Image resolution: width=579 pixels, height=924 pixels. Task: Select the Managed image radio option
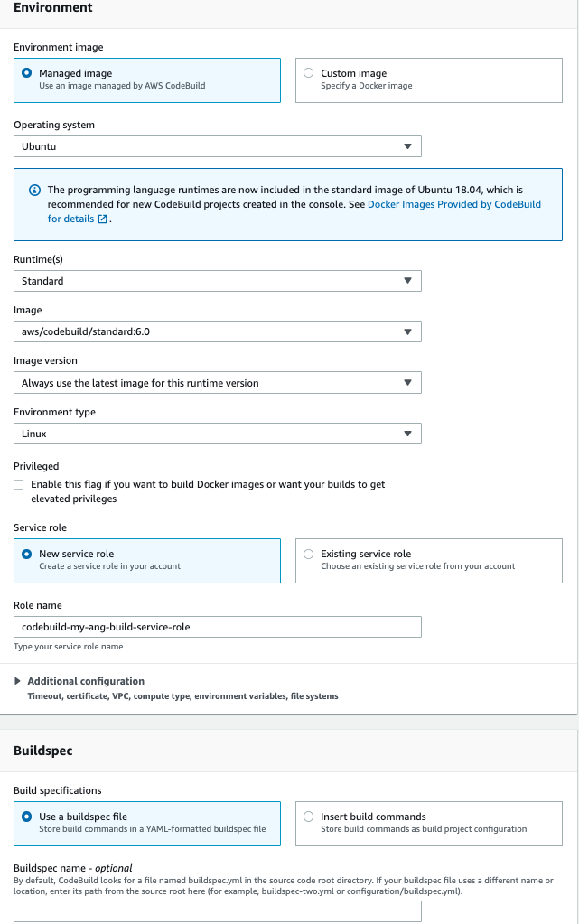(28, 73)
